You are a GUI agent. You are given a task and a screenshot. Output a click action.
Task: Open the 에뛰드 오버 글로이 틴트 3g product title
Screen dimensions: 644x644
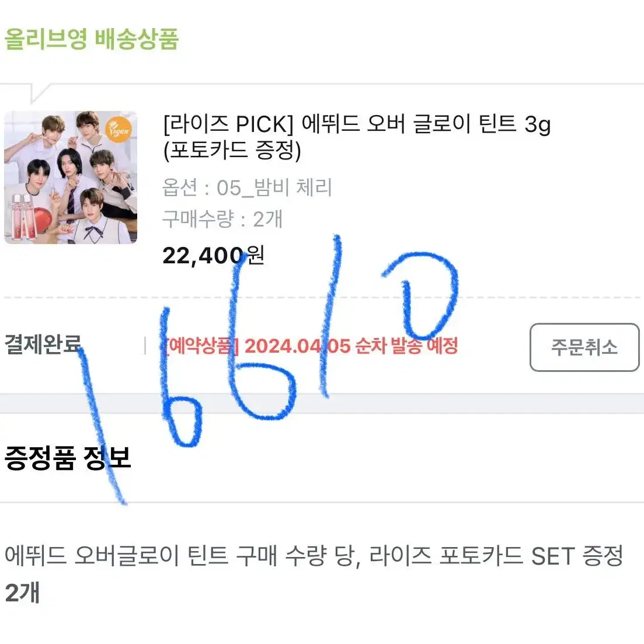[357, 124]
